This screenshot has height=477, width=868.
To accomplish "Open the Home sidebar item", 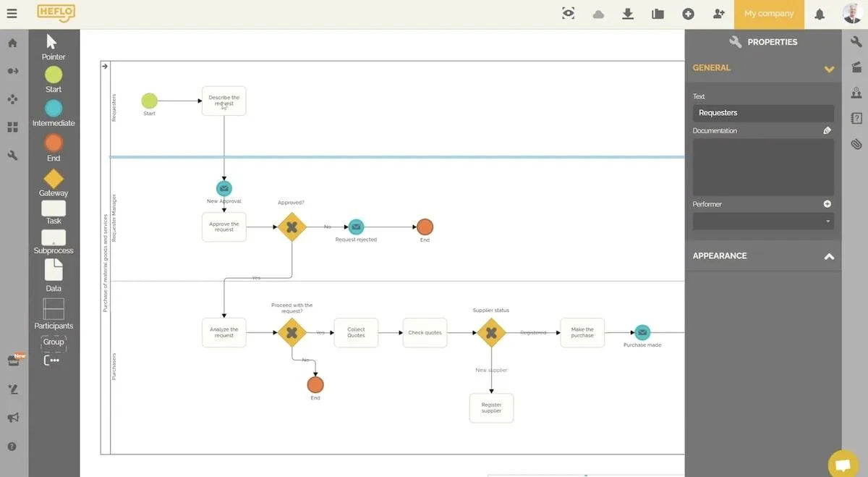I will 12,43.
